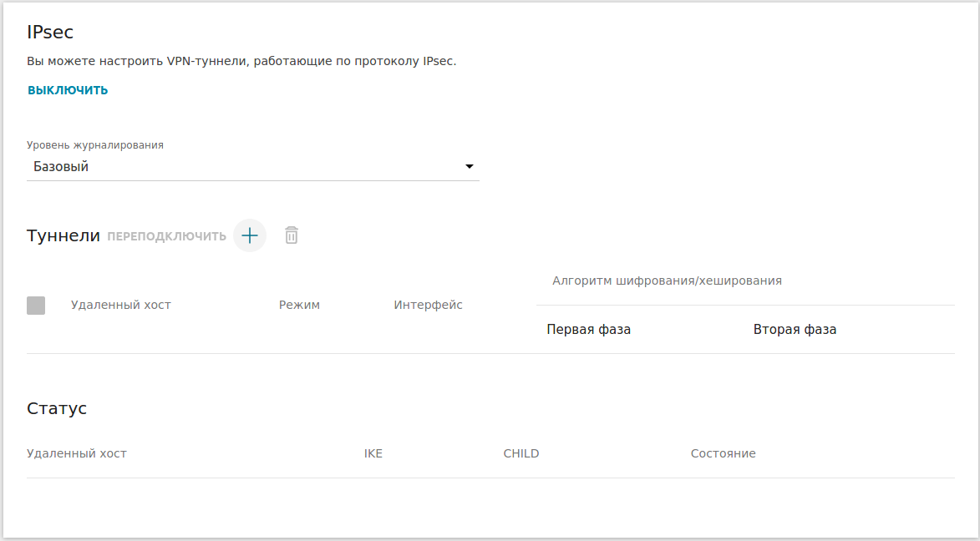Click Удаленный хост header in Статус table
This screenshot has width=980, height=541.
click(x=77, y=454)
